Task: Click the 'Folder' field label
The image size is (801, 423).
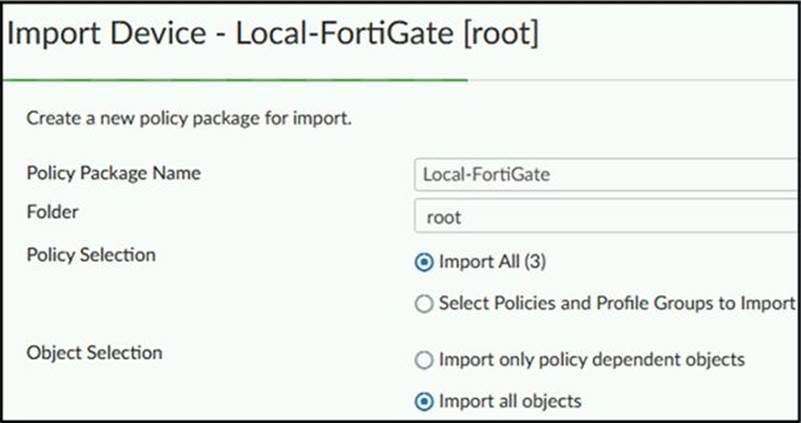Action: pyautogui.click(x=53, y=212)
